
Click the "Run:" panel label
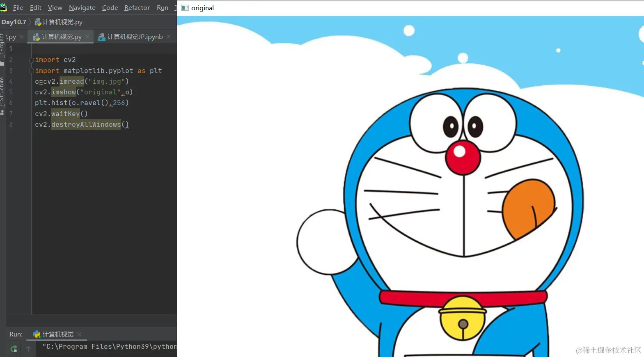[x=16, y=334]
